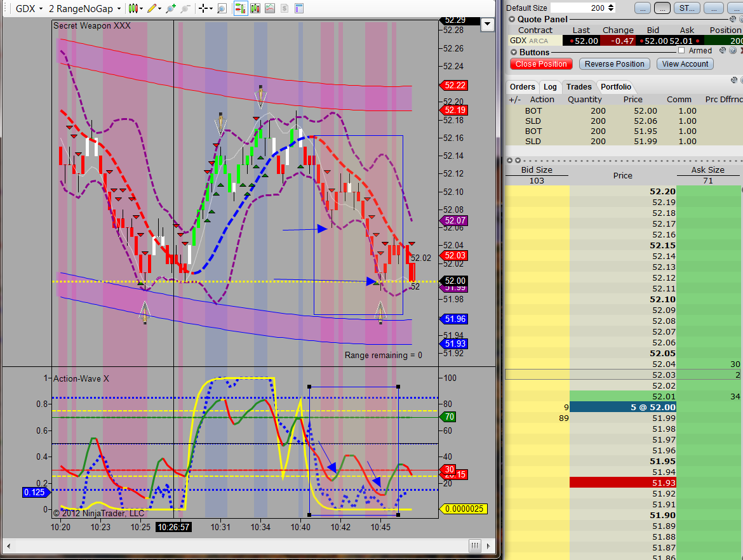The height and width of the screenshot is (560, 743).
Task: Click the down arrow marker above 10:34 candle peak
Action: (260, 97)
